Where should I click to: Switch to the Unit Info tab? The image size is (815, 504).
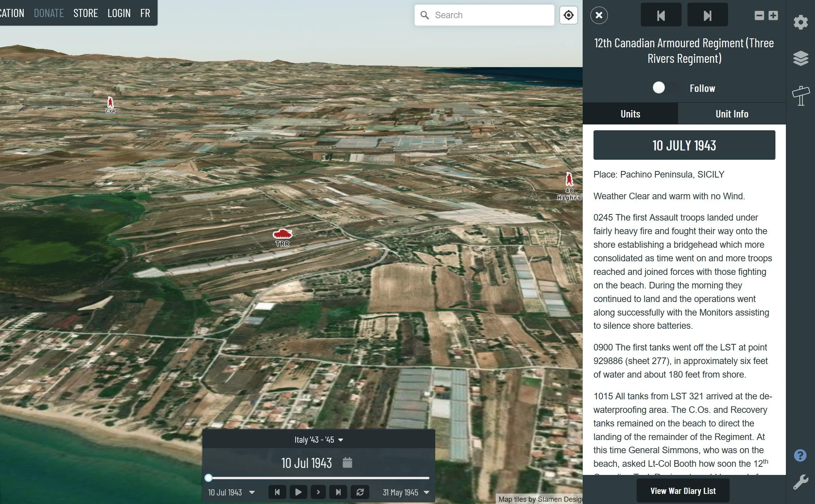[732, 114]
